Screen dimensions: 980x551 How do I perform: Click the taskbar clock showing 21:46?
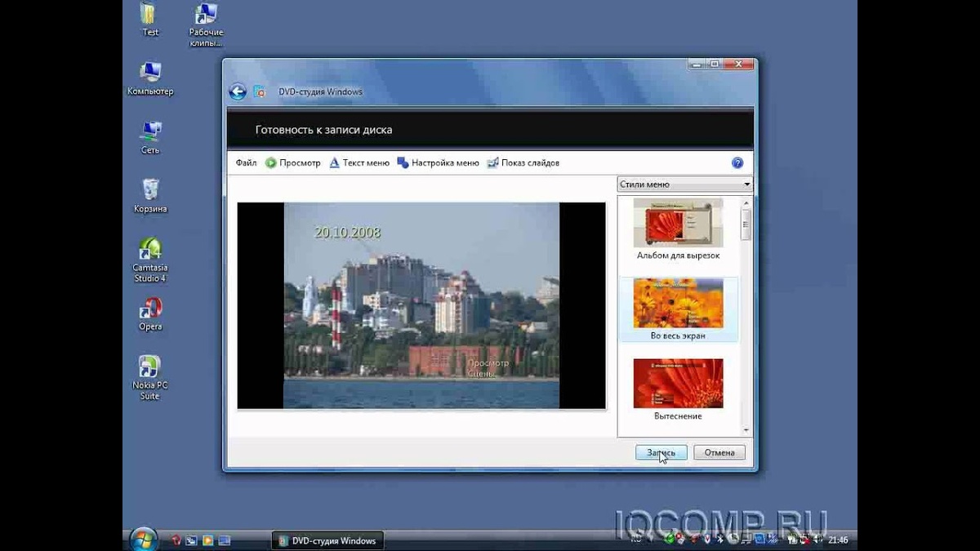point(838,540)
